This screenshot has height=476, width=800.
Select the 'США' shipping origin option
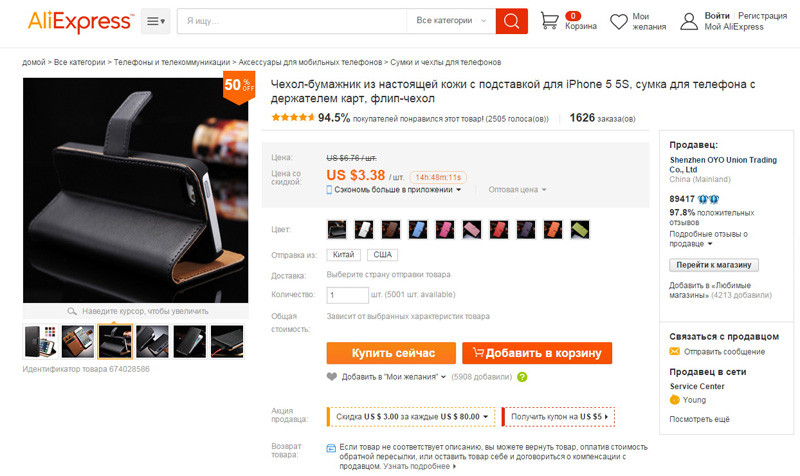383,255
